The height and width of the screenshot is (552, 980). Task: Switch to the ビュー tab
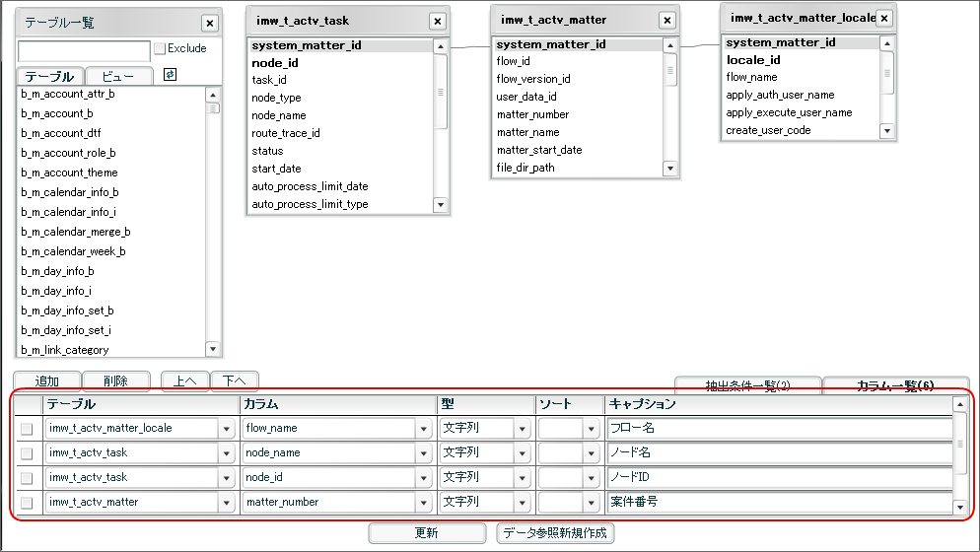click(118, 76)
